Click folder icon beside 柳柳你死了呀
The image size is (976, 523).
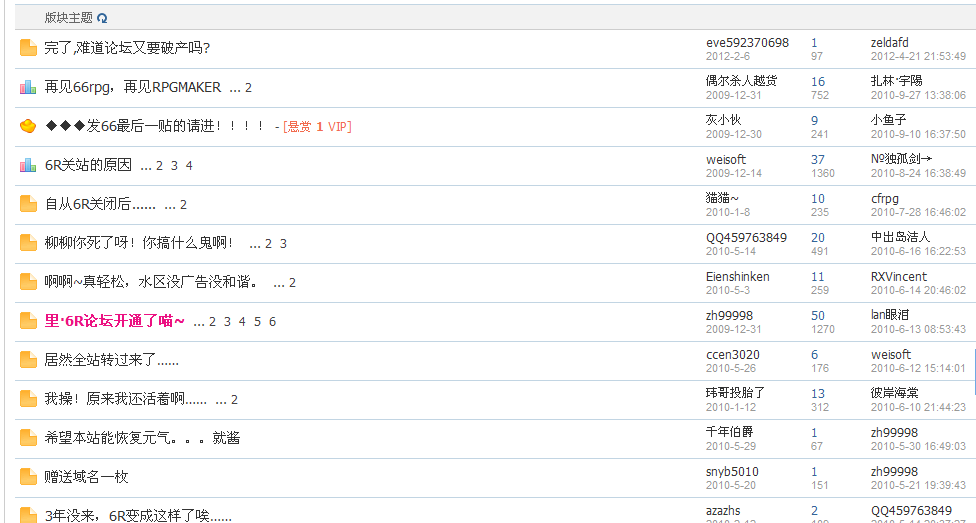(x=28, y=243)
